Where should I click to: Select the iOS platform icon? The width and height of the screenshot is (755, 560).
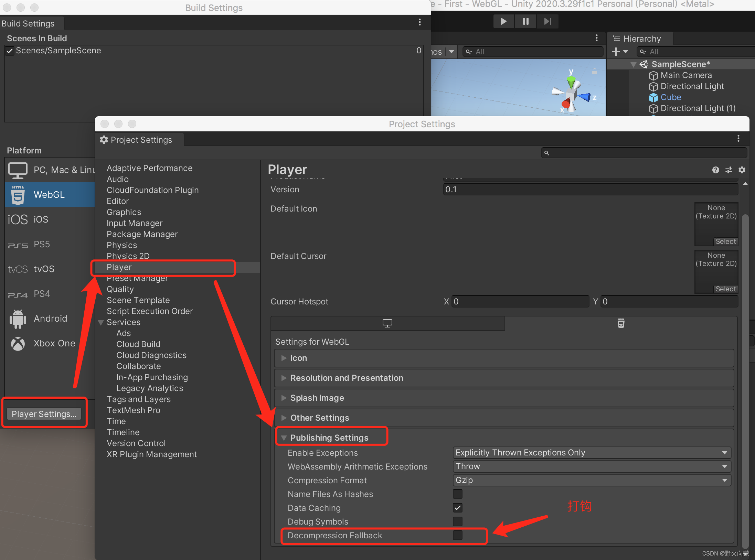pos(17,219)
